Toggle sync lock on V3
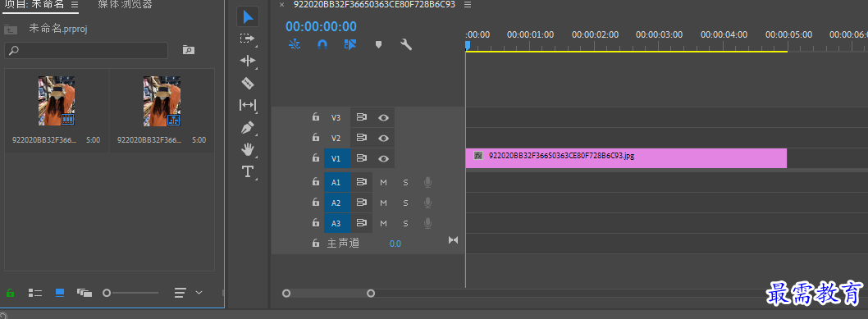The width and height of the screenshot is (868, 319). (x=362, y=117)
